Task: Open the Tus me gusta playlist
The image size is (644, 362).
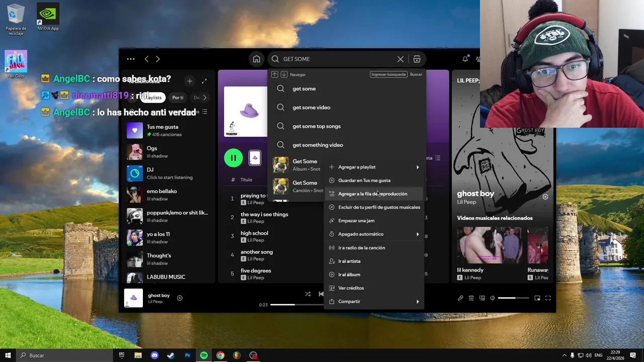Action: pyautogui.click(x=168, y=130)
